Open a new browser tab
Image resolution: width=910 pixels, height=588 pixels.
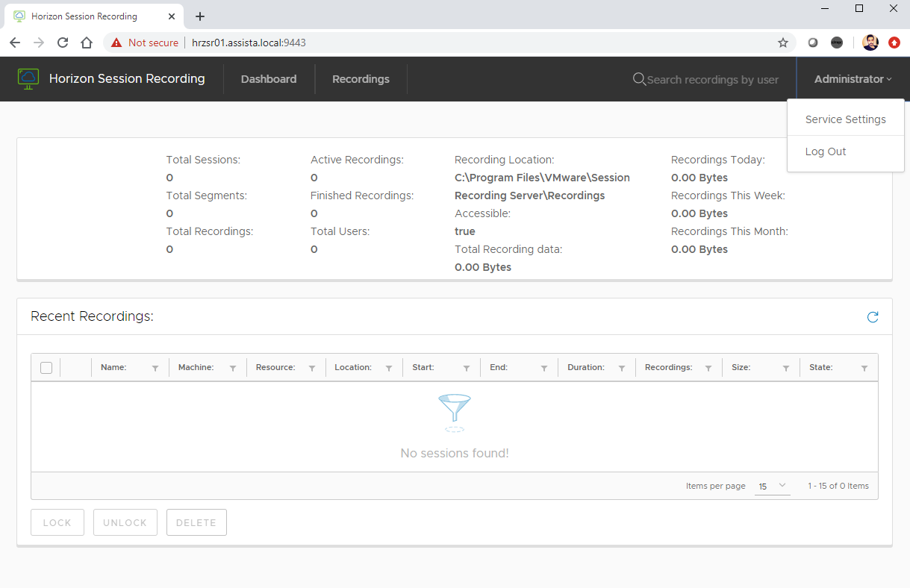tap(200, 16)
